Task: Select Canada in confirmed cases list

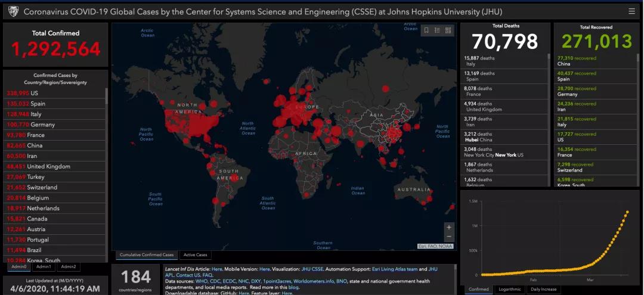Action: pyautogui.click(x=54, y=219)
